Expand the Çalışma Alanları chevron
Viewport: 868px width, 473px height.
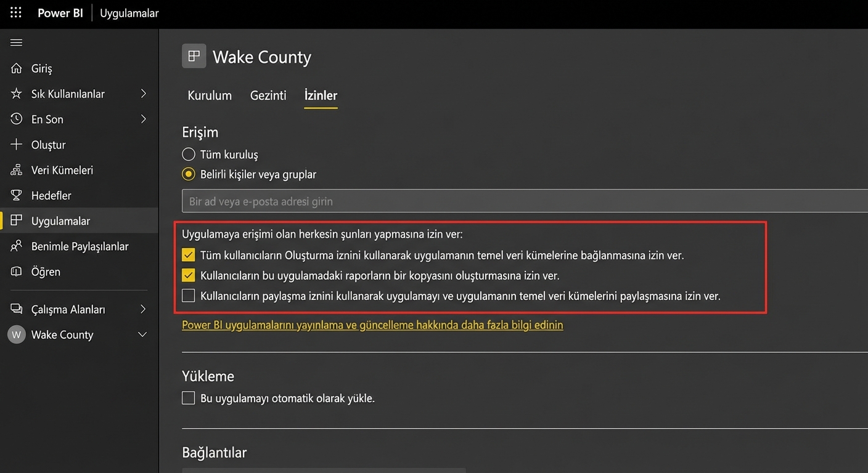[143, 309]
